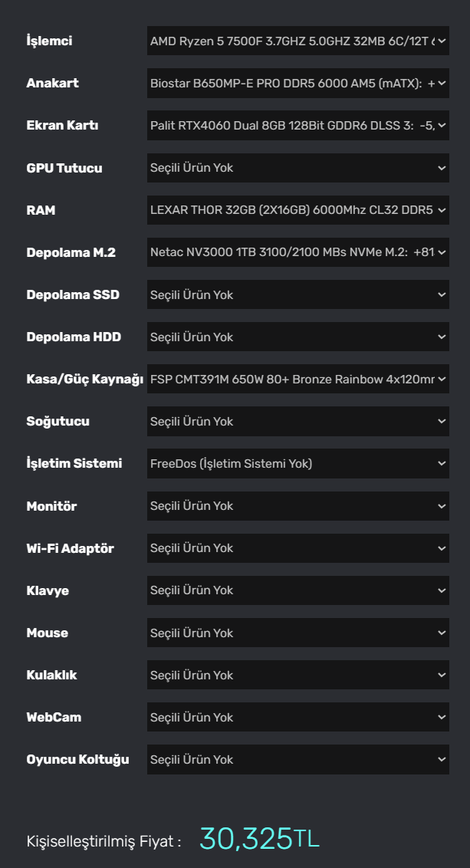Open the Soğutucu cooler dropdown

pos(297,422)
